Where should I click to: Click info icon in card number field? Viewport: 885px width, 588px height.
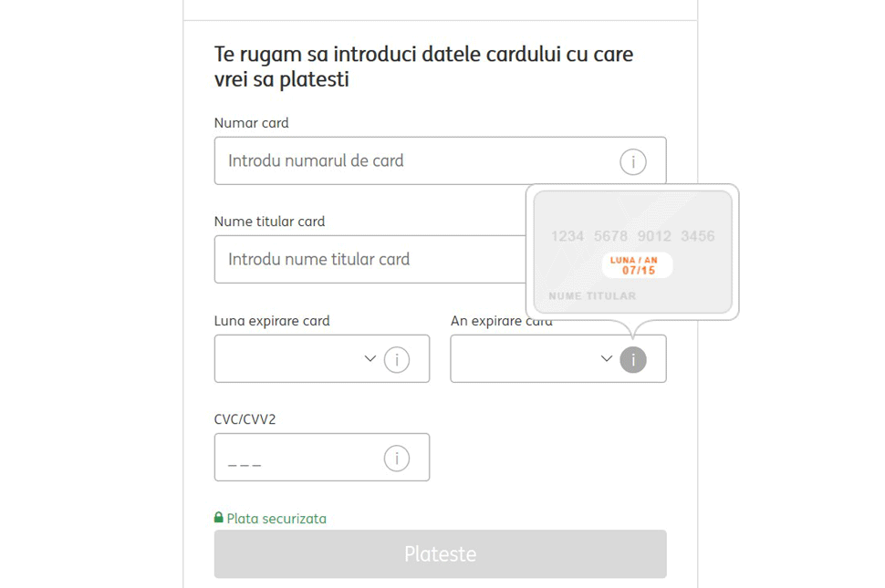(x=632, y=162)
